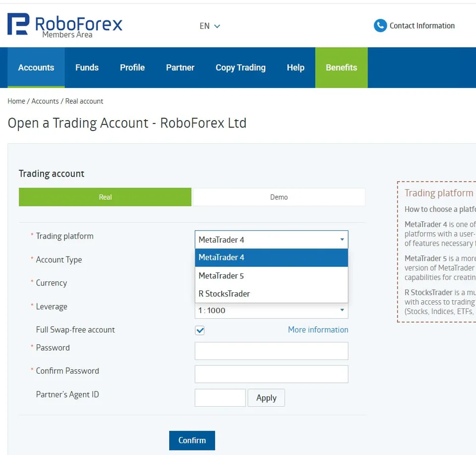Click the Partner's Agent ID field
Image resolution: width=476 pixels, height=455 pixels.
pos(220,397)
